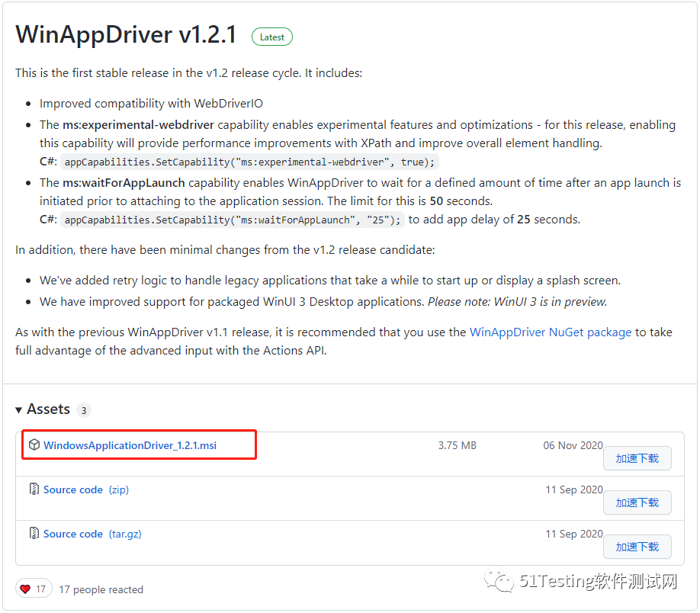Expand the reactions list under the release
The width and height of the screenshot is (700, 613).
[100, 589]
